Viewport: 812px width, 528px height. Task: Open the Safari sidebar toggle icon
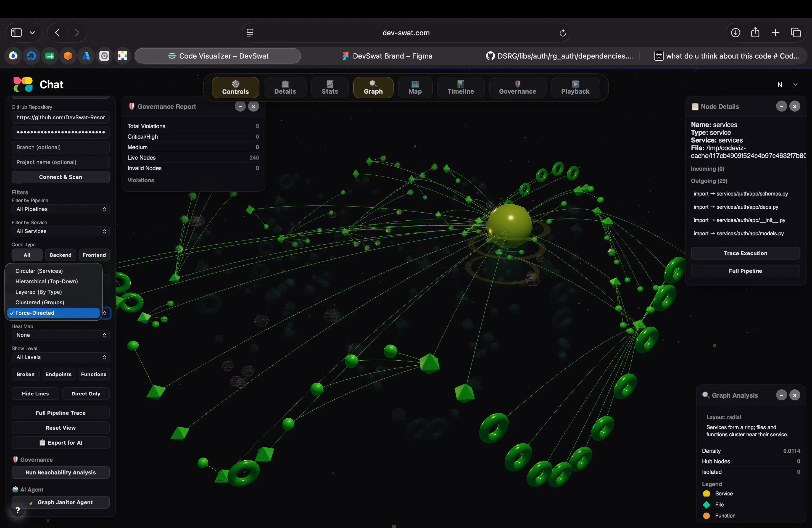tap(16, 33)
